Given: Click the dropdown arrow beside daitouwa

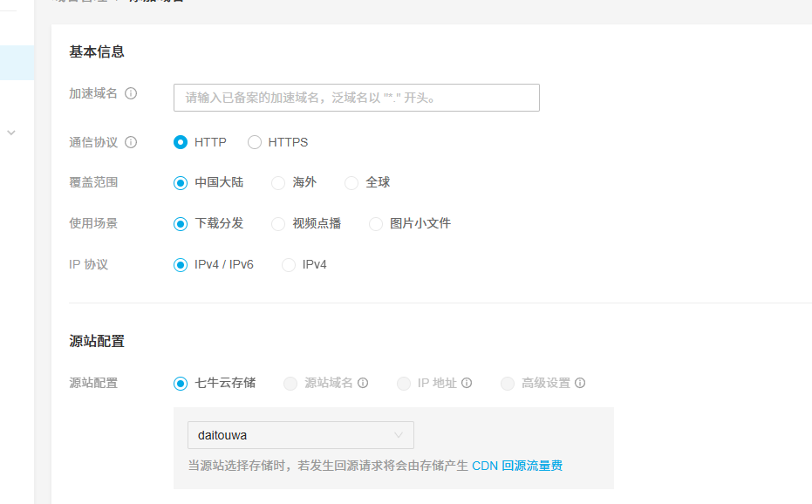Looking at the screenshot, I should click(399, 435).
